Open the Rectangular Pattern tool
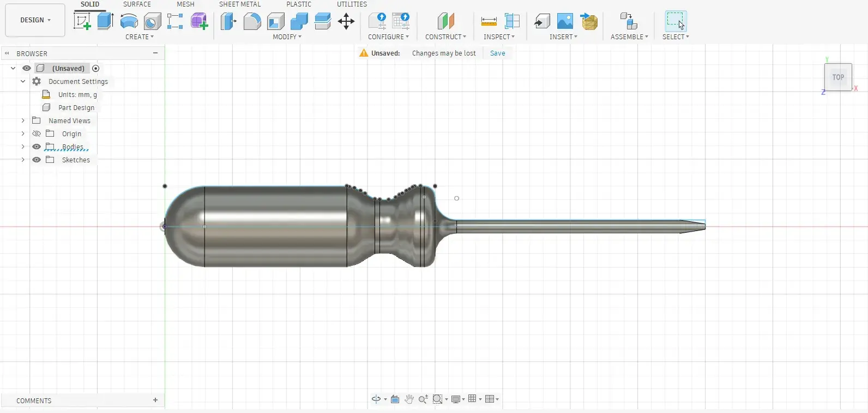868x413 pixels. click(x=175, y=21)
